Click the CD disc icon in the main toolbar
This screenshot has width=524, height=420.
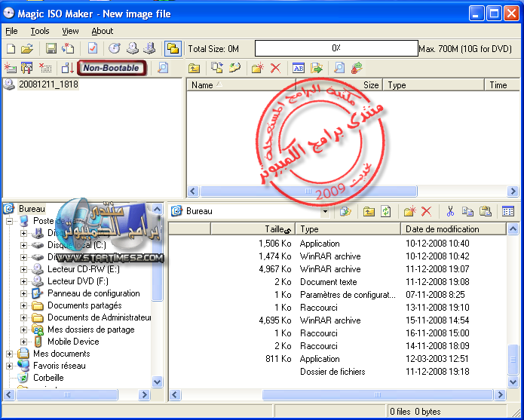click(x=115, y=49)
